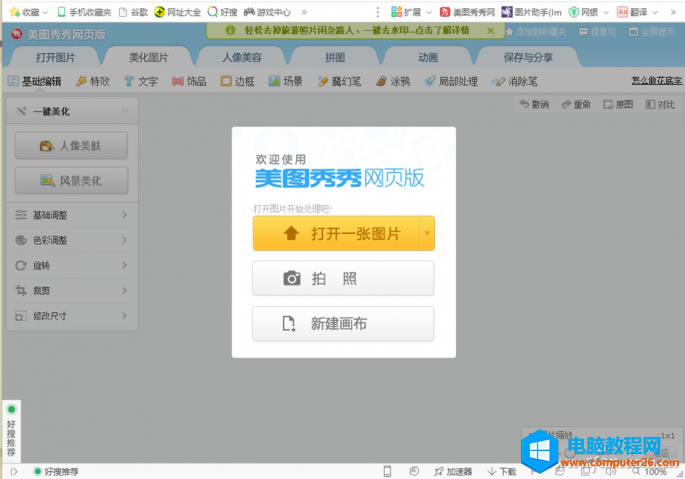Toggle the 对比 compare view
685x479 pixels.
(660, 104)
